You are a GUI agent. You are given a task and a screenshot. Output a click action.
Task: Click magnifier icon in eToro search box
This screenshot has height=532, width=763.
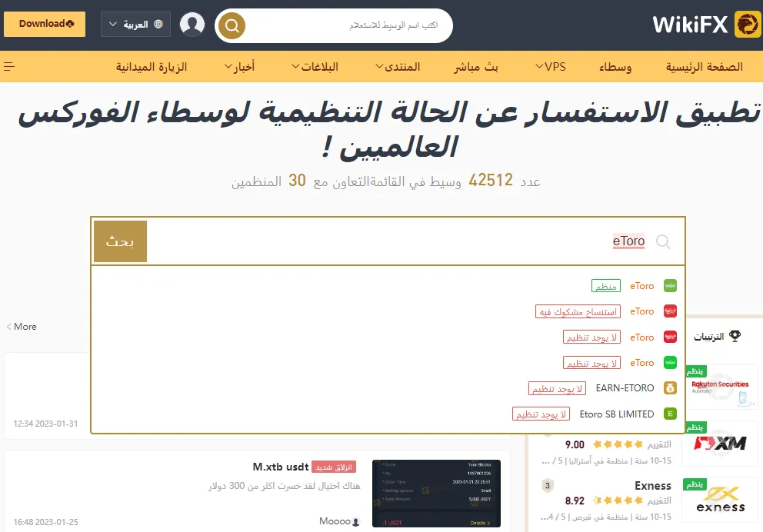click(663, 241)
